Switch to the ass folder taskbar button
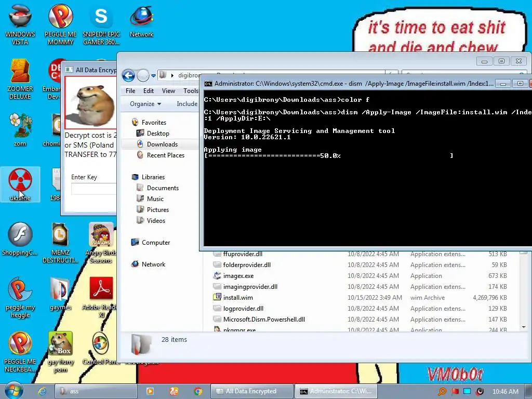 coord(96,391)
